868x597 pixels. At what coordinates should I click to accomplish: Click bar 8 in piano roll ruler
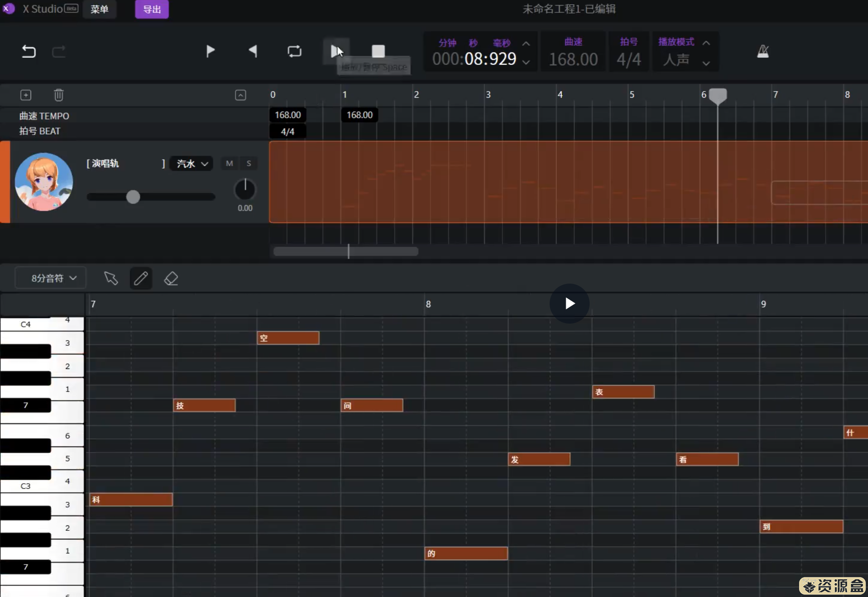click(x=428, y=304)
